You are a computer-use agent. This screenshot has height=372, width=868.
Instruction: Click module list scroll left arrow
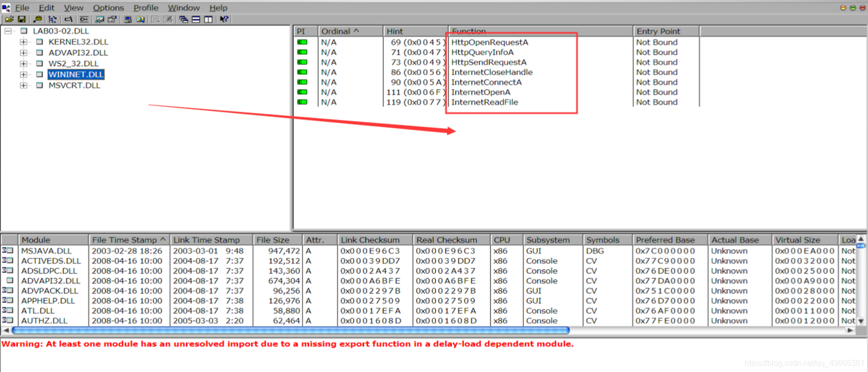[x=6, y=330]
